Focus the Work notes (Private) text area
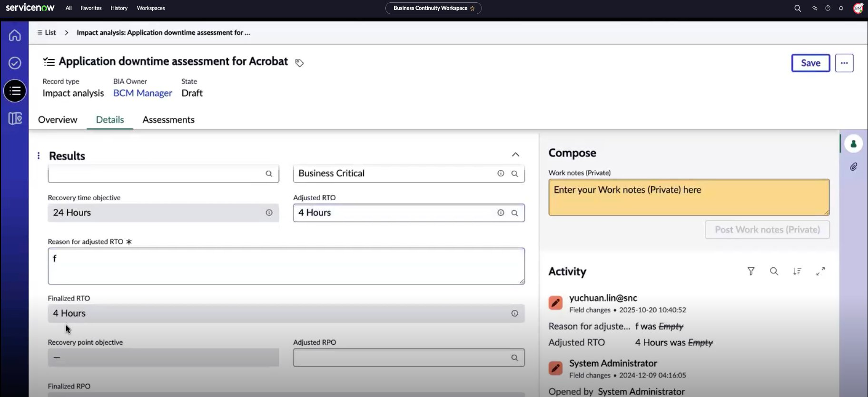This screenshot has height=397, width=868. [689, 197]
